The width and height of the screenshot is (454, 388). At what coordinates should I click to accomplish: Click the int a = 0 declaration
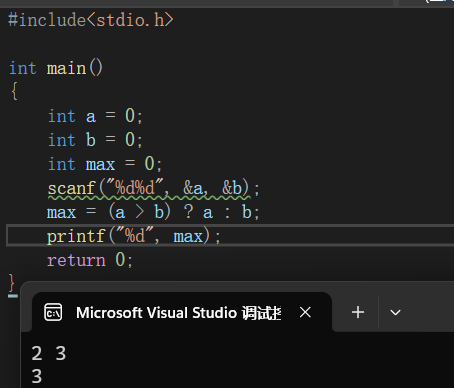click(x=95, y=116)
